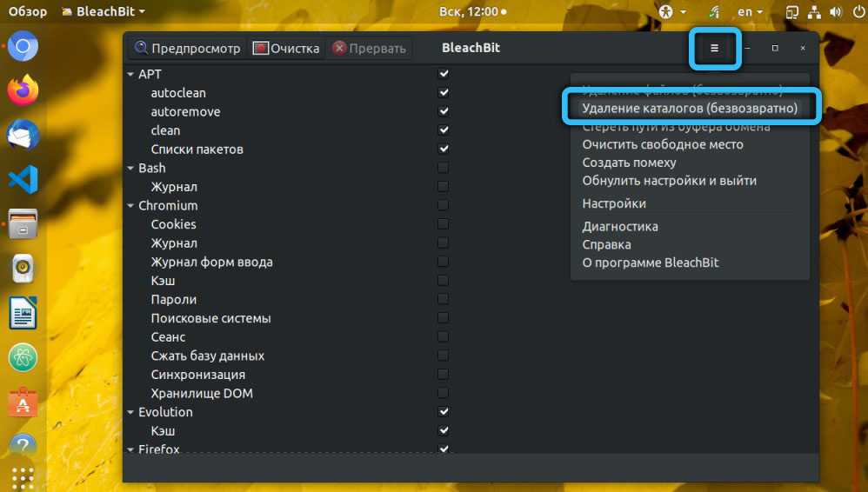Collapse the Chromium tree group

coord(130,205)
